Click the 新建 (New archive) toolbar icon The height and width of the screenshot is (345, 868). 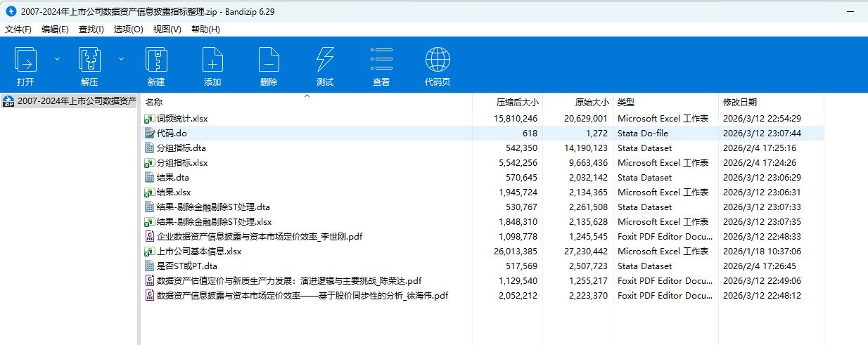coord(156,60)
